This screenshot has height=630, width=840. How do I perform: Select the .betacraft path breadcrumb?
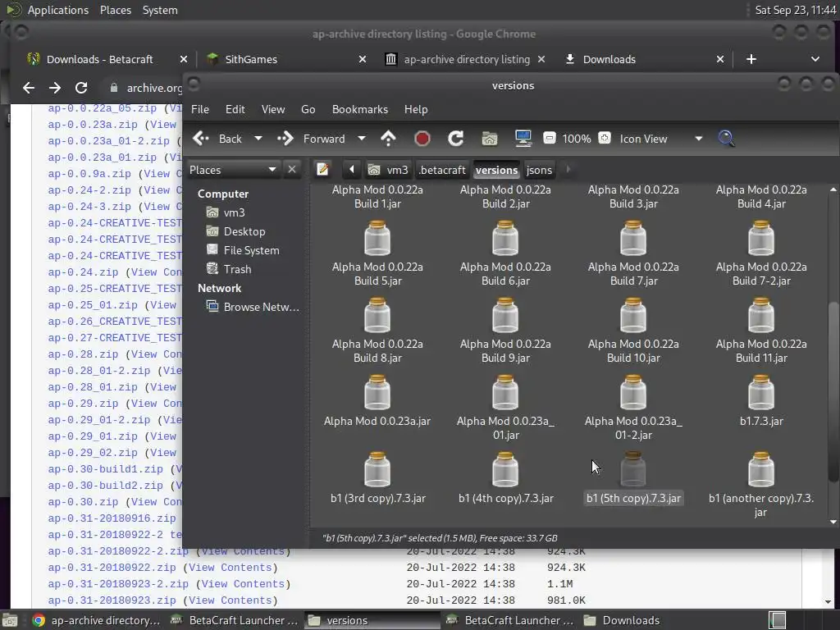click(442, 170)
